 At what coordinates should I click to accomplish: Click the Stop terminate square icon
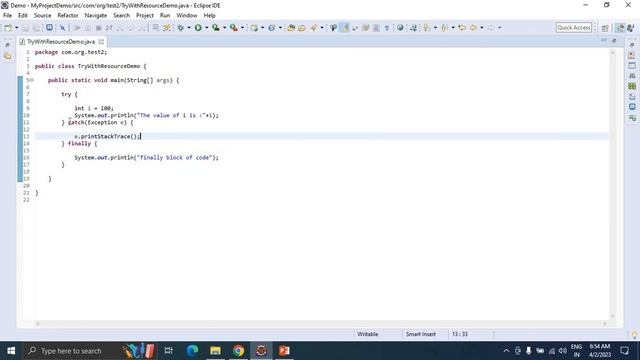click(x=98, y=28)
